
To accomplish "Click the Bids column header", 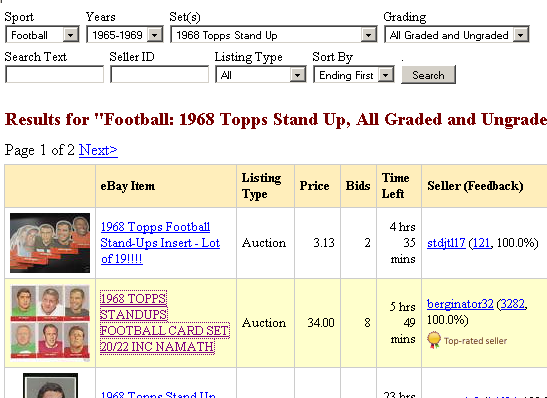I will [x=358, y=186].
